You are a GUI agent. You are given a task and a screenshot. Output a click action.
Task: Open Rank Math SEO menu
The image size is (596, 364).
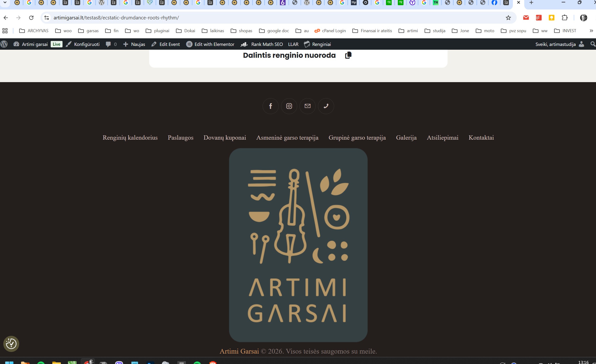(262, 44)
